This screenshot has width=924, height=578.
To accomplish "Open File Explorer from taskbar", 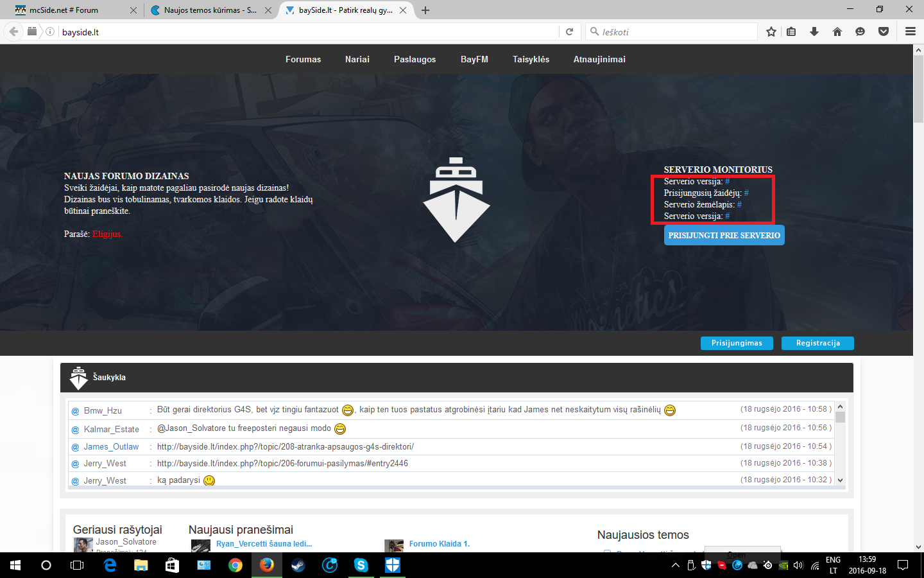I will (141, 565).
